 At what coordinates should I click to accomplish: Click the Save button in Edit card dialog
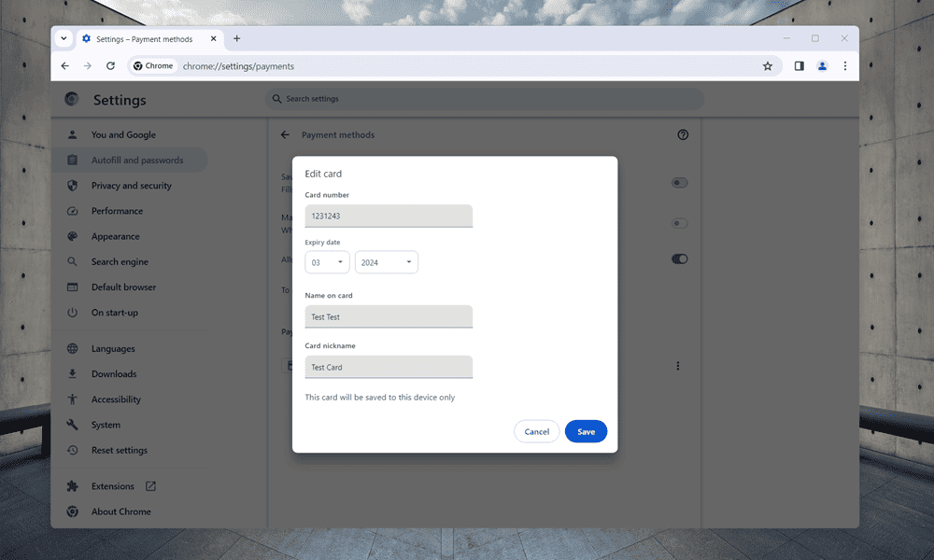tap(586, 431)
